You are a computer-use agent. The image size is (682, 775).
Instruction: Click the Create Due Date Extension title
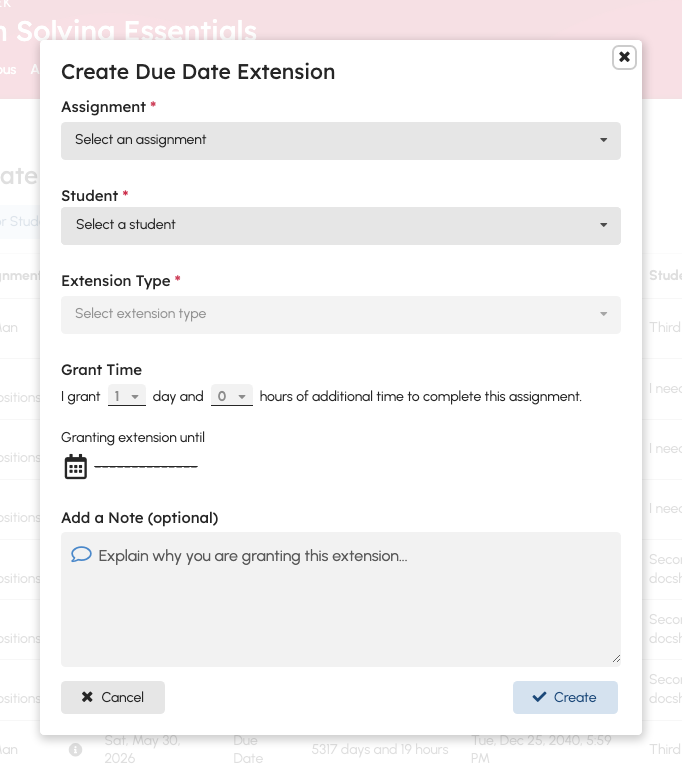coord(198,72)
